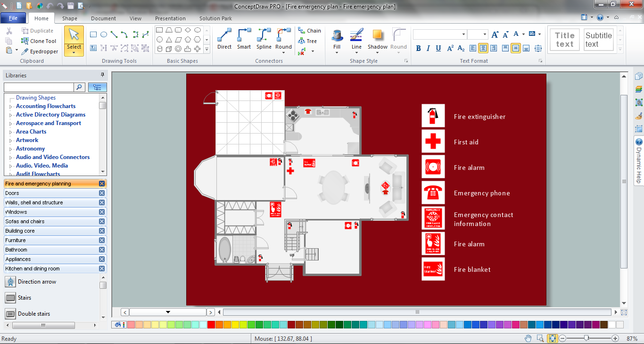Viewport: 644px width, 344px height.
Task: Open the Furniture library
Action: pos(55,240)
